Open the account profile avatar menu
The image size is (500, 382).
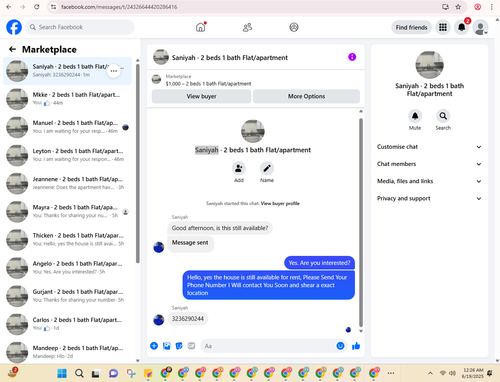click(480, 28)
